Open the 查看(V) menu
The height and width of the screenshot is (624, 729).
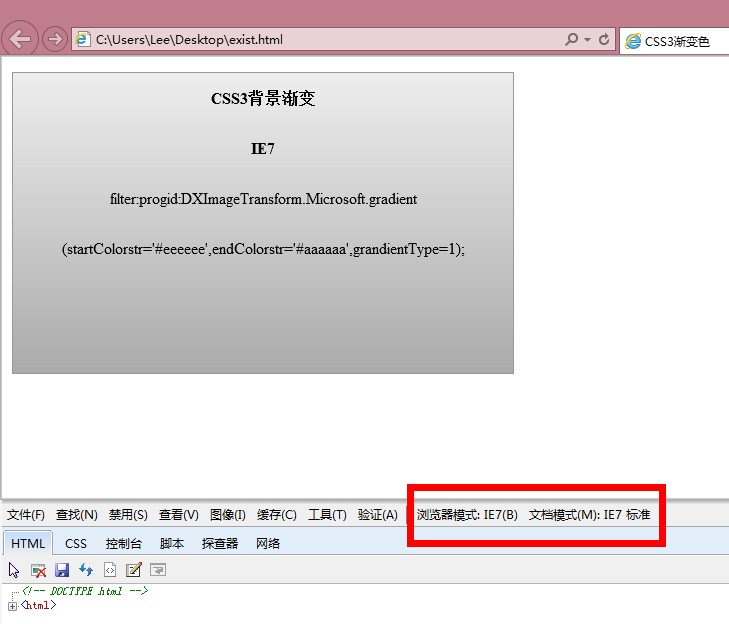tap(179, 515)
